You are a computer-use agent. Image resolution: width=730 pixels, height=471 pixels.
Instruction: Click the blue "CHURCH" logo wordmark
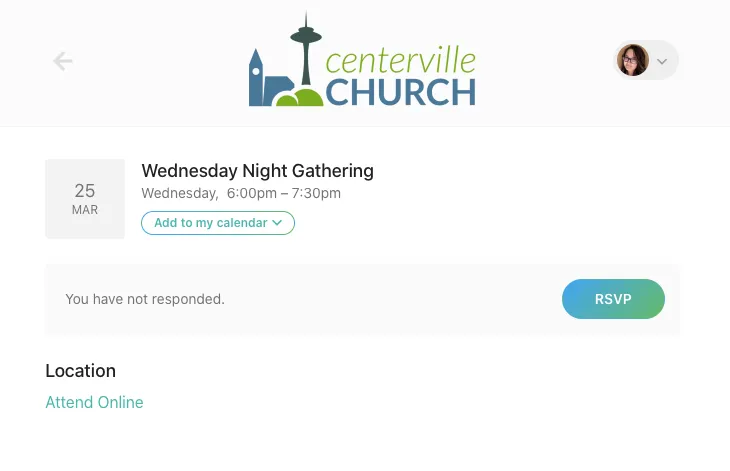[x=400, y=92]
